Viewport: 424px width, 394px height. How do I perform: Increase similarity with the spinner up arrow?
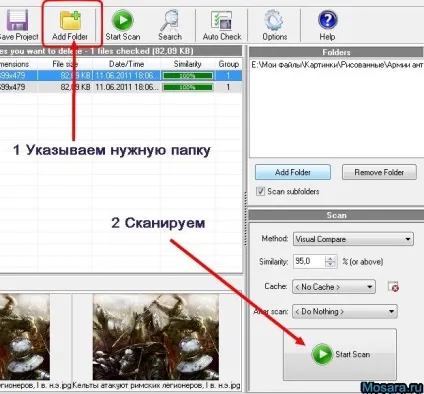click(330, 258)
